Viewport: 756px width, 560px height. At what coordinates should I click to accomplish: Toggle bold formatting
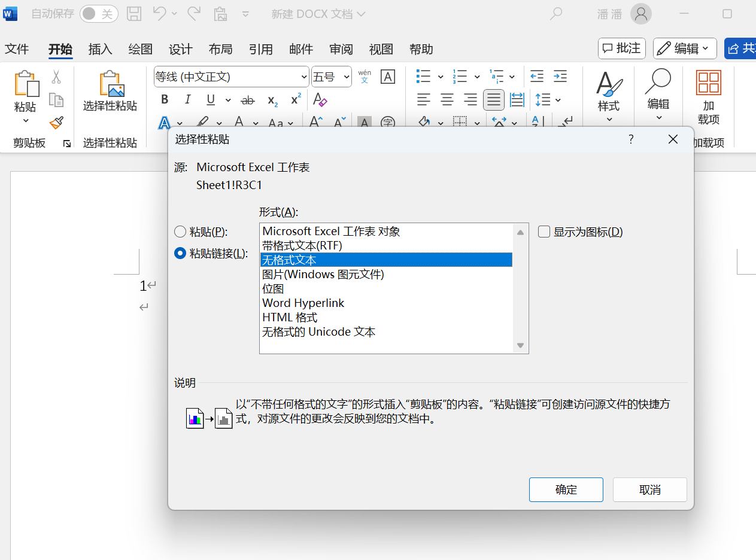click(x=164, y=99)
